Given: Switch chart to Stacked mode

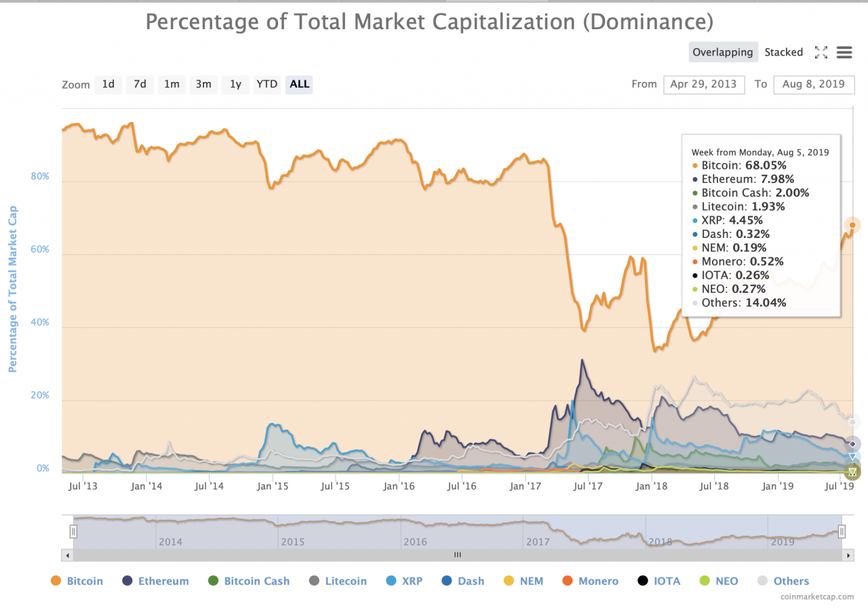Looking at the screenshot, I should [784, 52].
